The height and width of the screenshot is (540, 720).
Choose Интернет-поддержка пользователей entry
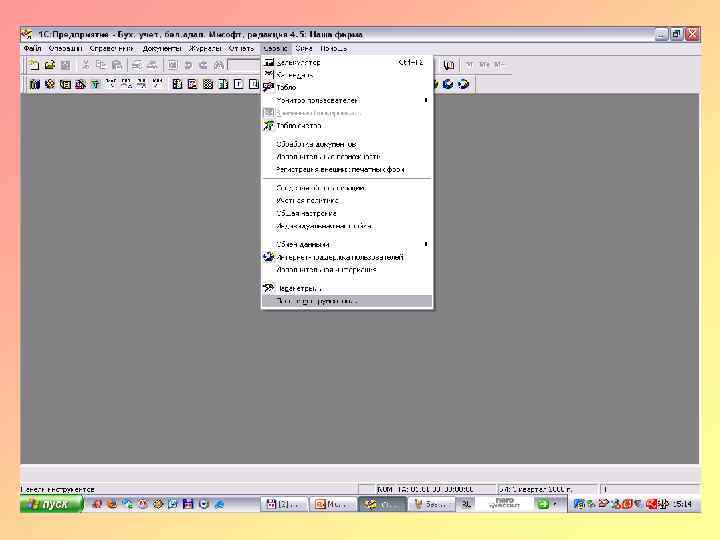(347, 257)
